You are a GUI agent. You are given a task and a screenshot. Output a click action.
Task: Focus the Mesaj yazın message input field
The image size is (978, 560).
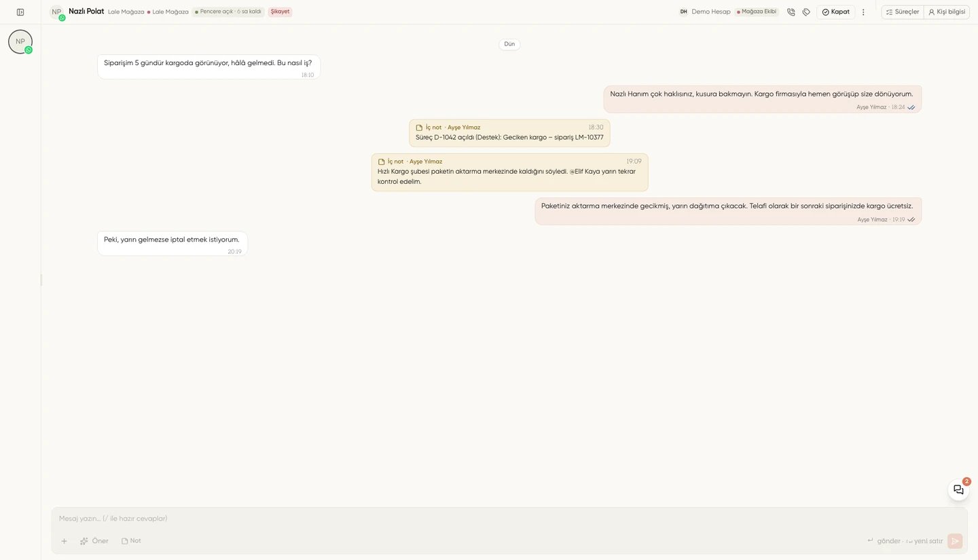click(x=508, y=519)
